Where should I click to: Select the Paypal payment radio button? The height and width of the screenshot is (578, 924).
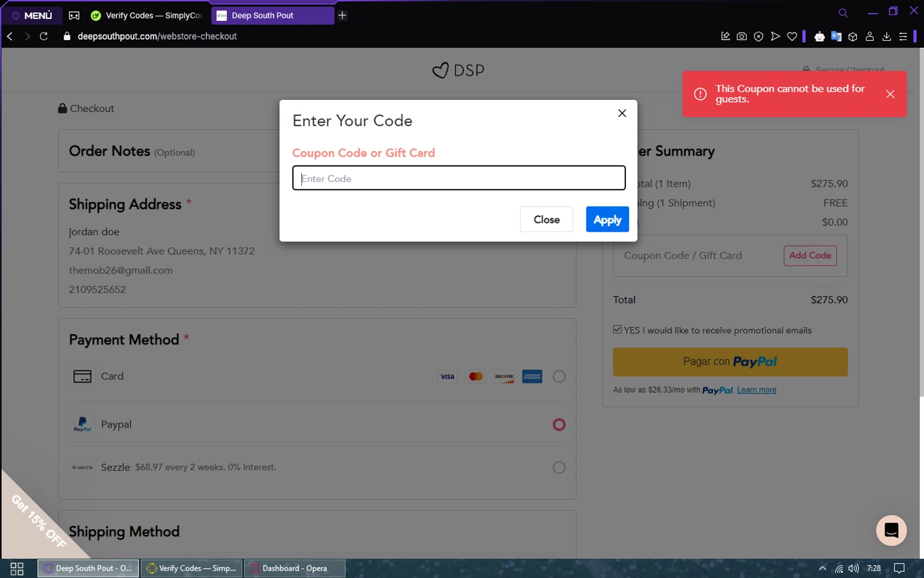559,425
